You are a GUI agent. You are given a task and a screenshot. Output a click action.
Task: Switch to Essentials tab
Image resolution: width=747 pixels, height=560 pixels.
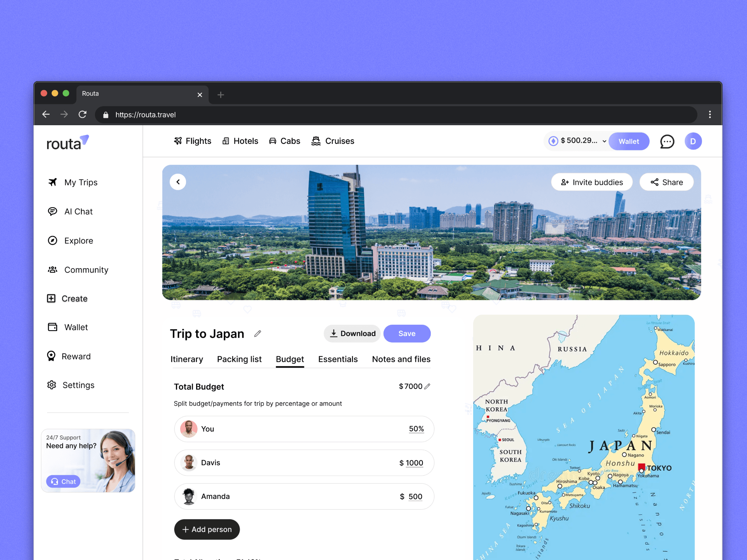click(338, 359)
